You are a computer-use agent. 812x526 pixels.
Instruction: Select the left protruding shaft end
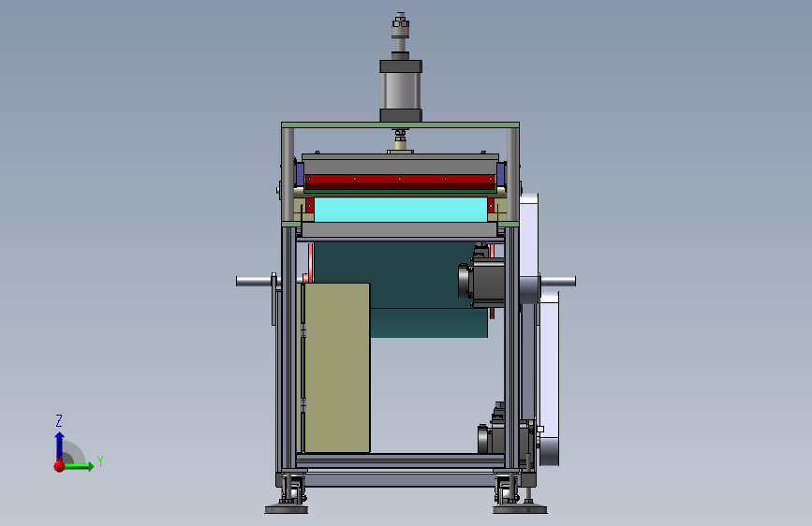point(254,281)
